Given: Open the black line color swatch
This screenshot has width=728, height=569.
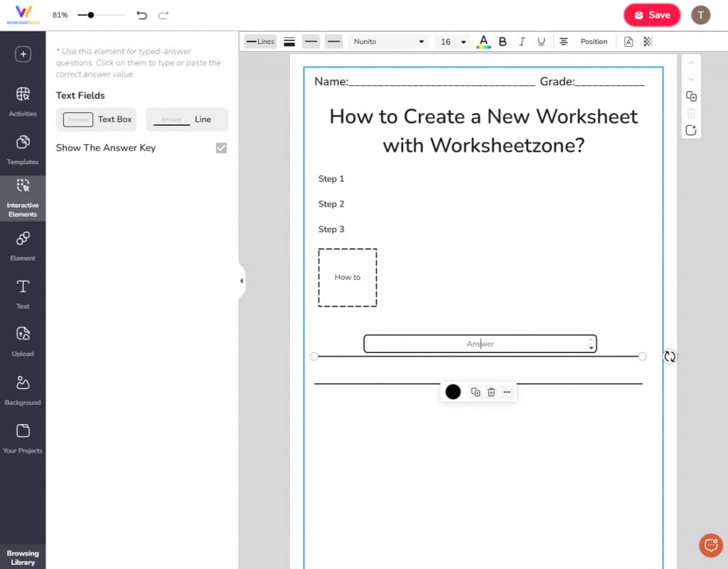Looking at the screenshot, I should tap(453, 392).
